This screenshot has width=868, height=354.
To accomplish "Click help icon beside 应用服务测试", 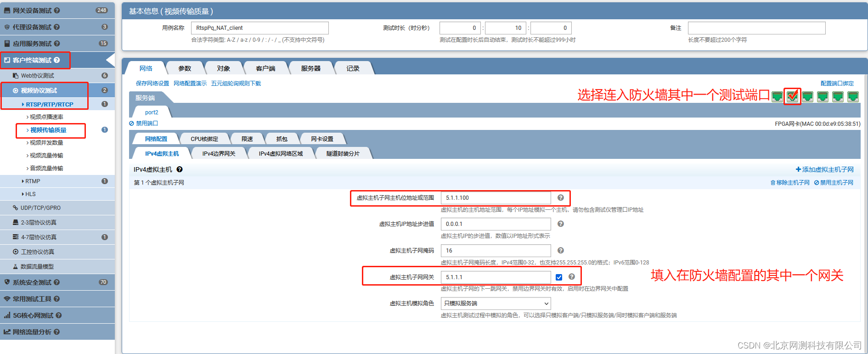I will click(57, 44).
